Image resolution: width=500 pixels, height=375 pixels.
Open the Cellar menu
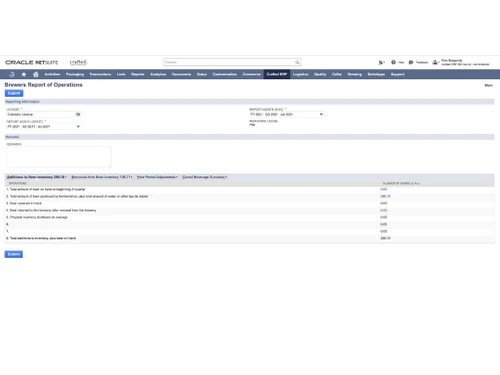(x=337, y=74)
